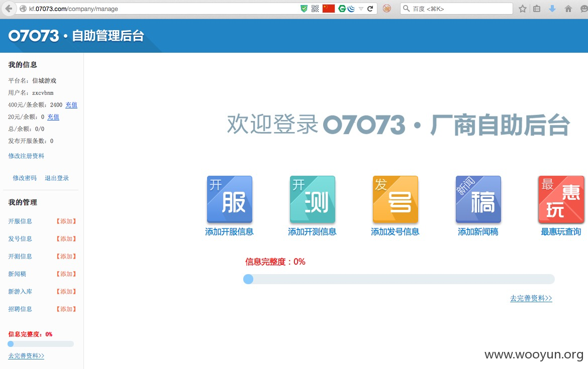
Task: Click 【添加】 beside 新游入库
Action: click(66, 292)
